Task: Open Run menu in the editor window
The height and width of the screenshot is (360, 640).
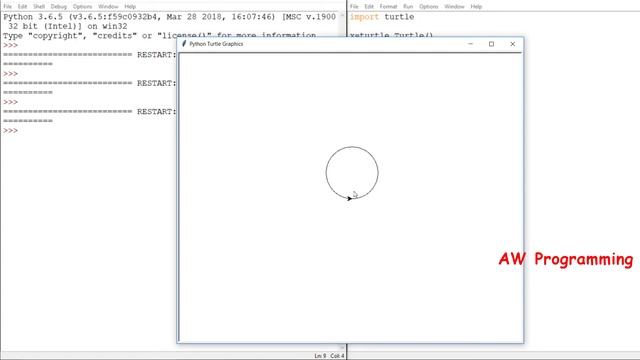Action: (408, 7)
